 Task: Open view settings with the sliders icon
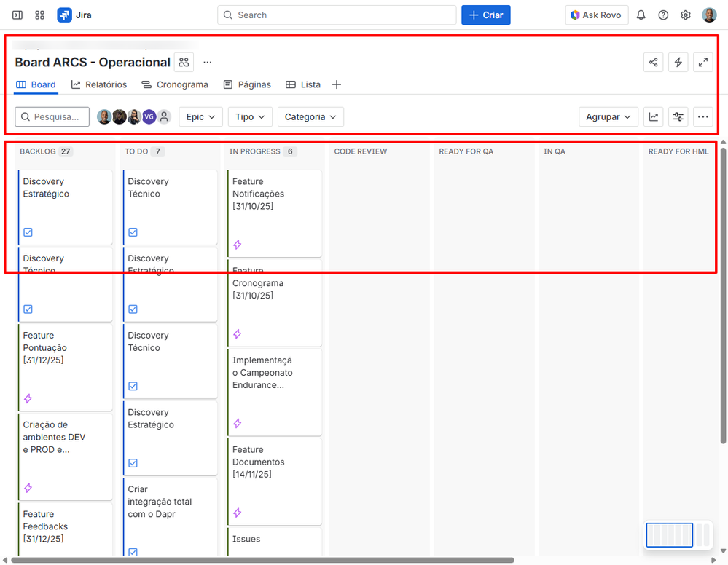click(678, 116)
